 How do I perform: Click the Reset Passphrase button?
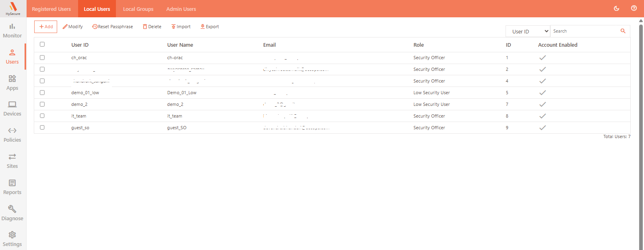(113, 27)
